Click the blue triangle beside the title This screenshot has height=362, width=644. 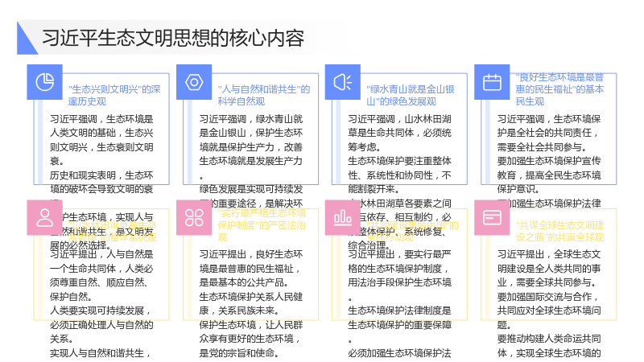point(26,39)
